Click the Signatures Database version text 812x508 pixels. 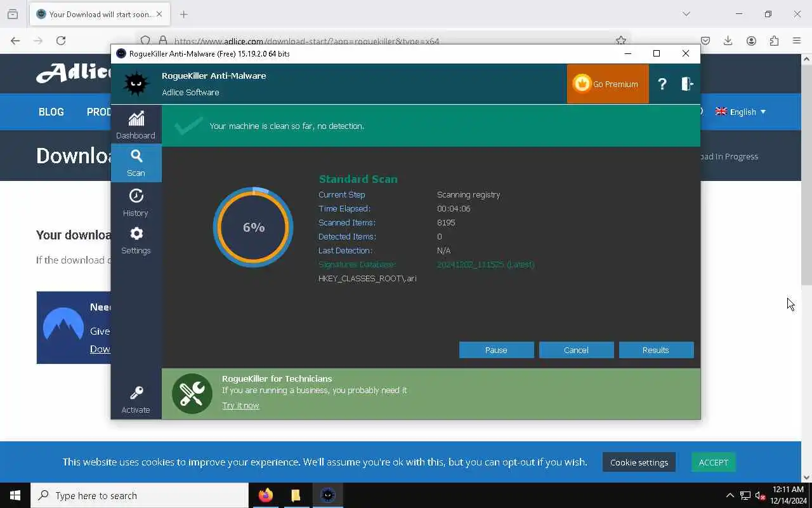pos(485,264)
